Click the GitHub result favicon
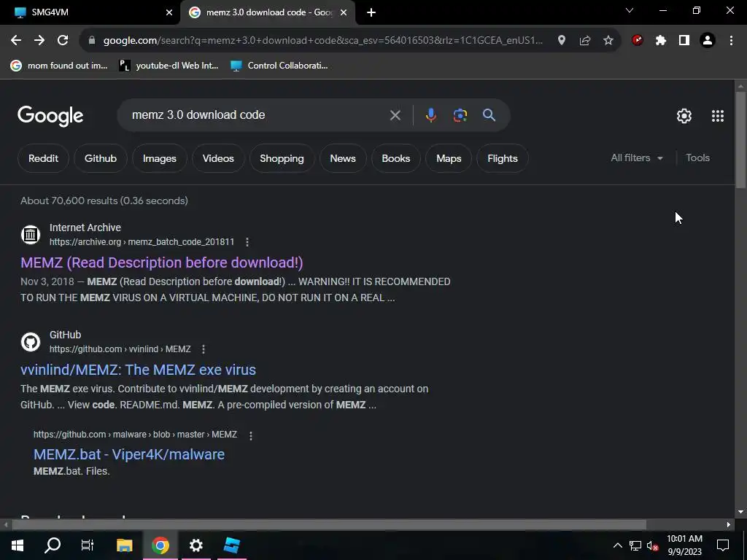747x560 pixels. [x=31, y=342]
